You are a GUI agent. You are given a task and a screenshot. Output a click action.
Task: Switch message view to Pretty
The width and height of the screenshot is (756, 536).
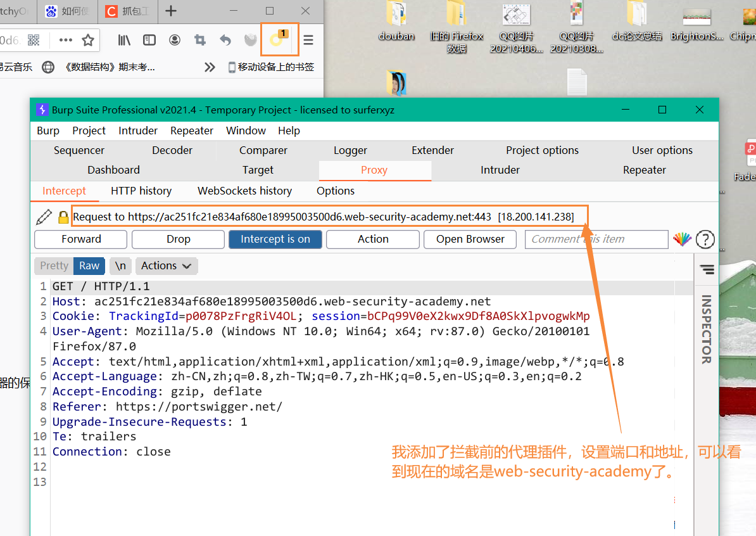[x=54, y=266]
